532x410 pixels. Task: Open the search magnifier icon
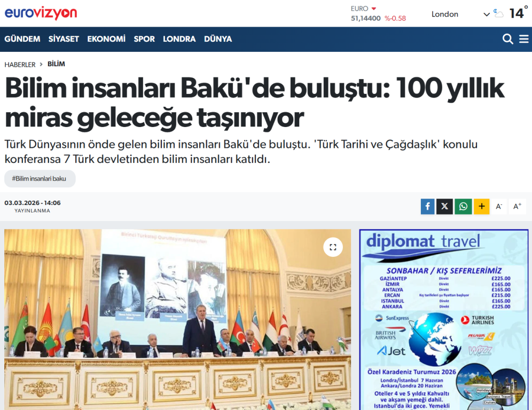(507, 39)
